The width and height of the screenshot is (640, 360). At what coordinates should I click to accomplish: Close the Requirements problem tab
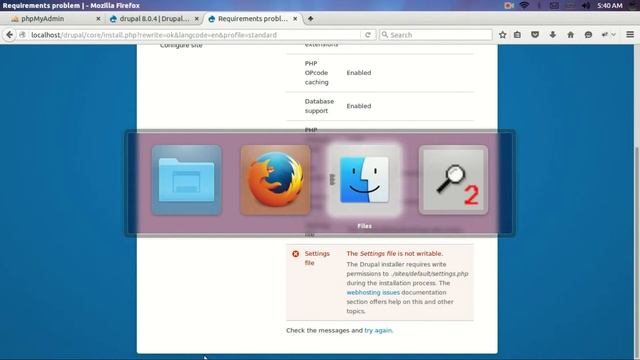[295, 19]
